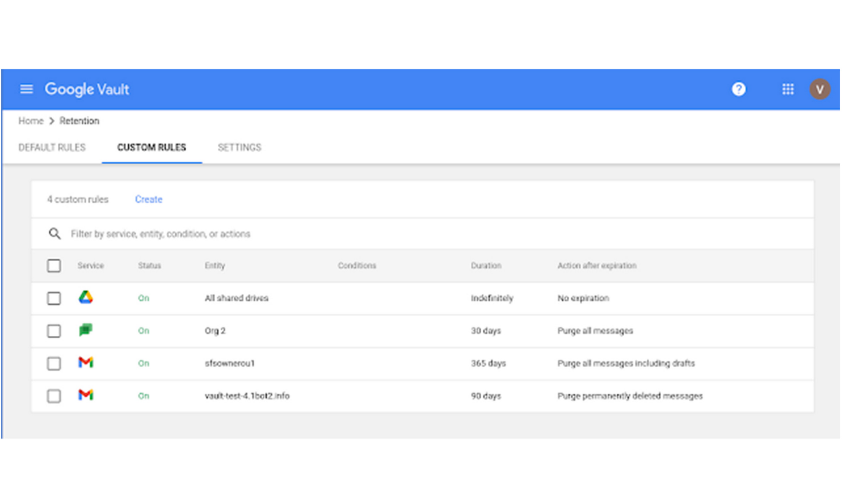Click On status for Org 2 rule

144,331
